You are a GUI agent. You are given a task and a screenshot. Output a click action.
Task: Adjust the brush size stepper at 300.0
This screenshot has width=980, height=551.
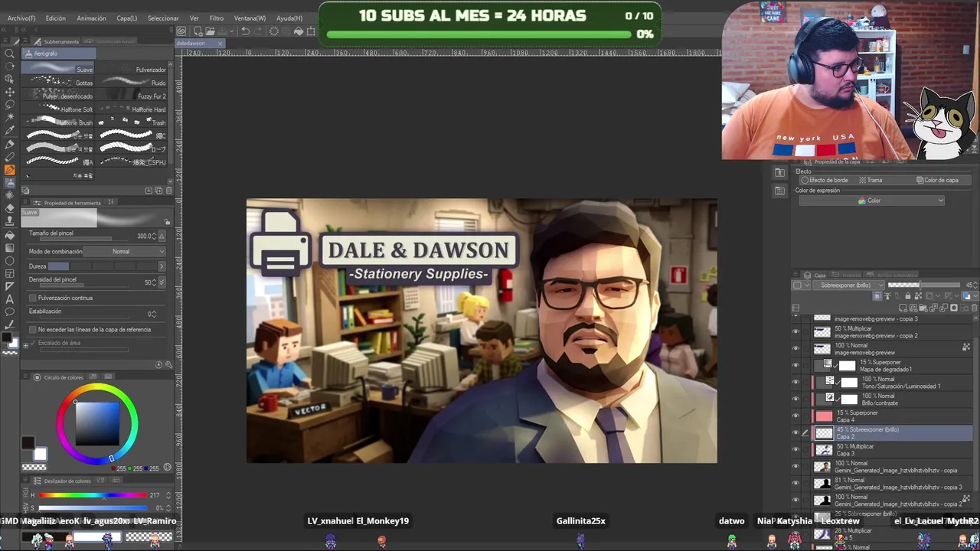154,236
